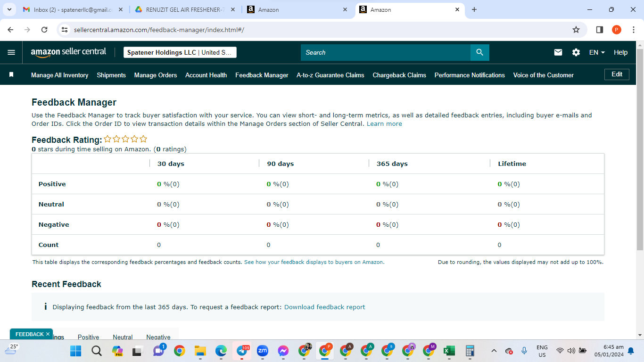Open Zoom from the taskbar
644x362 pixels.
(x=263, y=351)
